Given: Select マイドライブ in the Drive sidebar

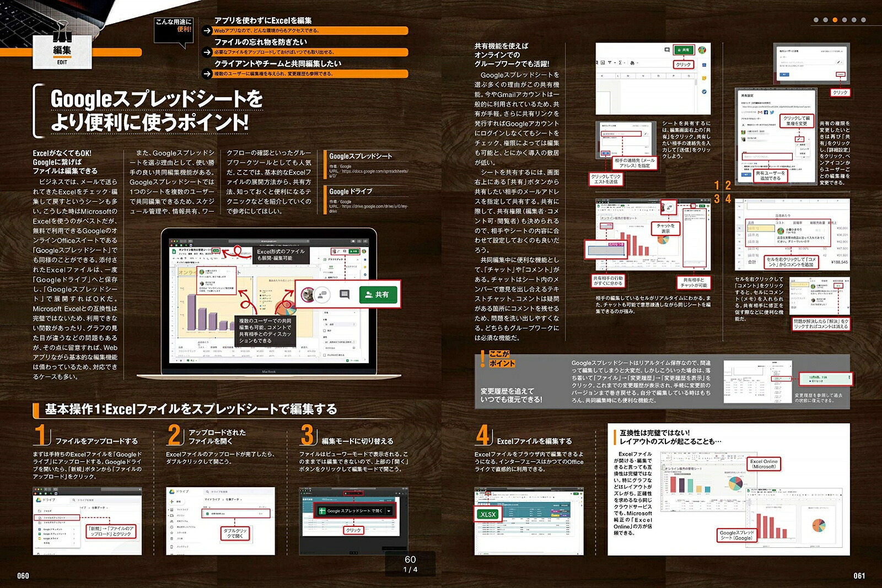Looking at the screenshot, I should pos(180,509).
